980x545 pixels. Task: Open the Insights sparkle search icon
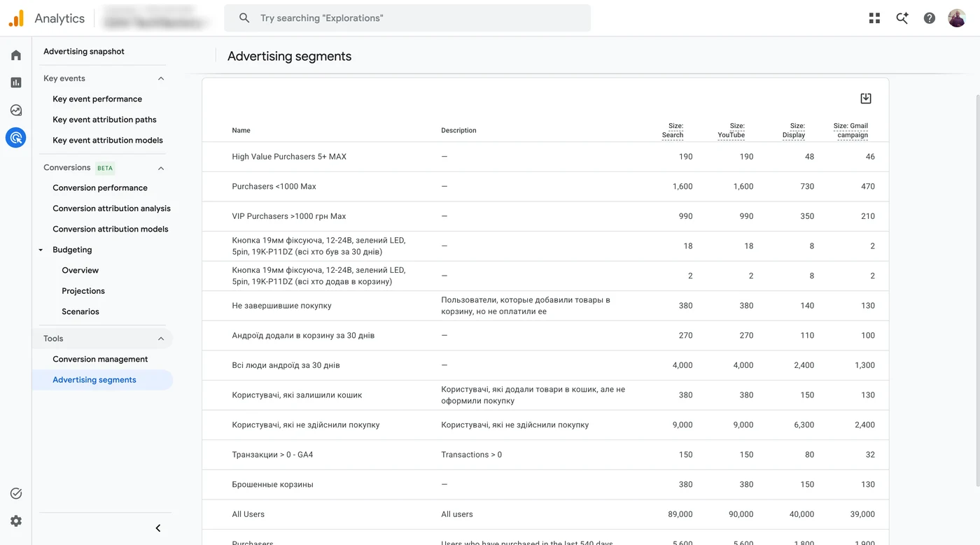(x=902, y=18)
